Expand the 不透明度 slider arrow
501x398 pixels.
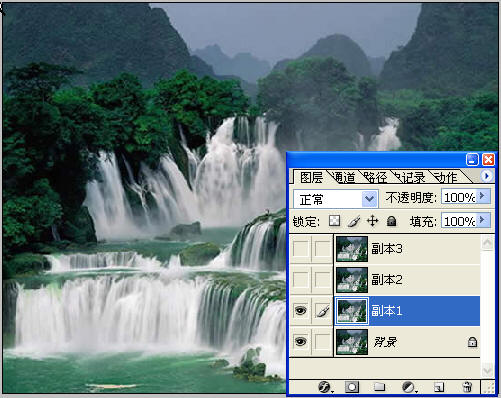click(x=484, y=196)
